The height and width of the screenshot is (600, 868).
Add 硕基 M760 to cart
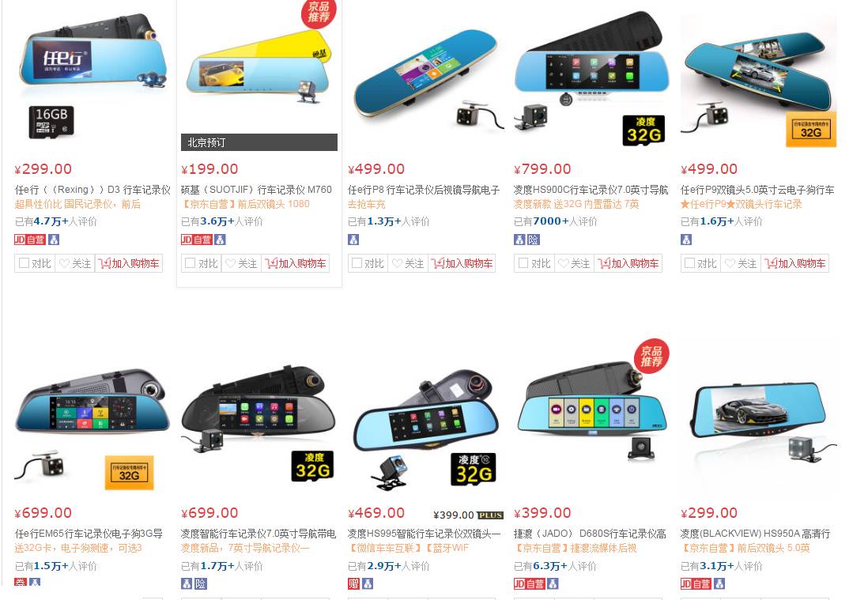click(296, 263)
